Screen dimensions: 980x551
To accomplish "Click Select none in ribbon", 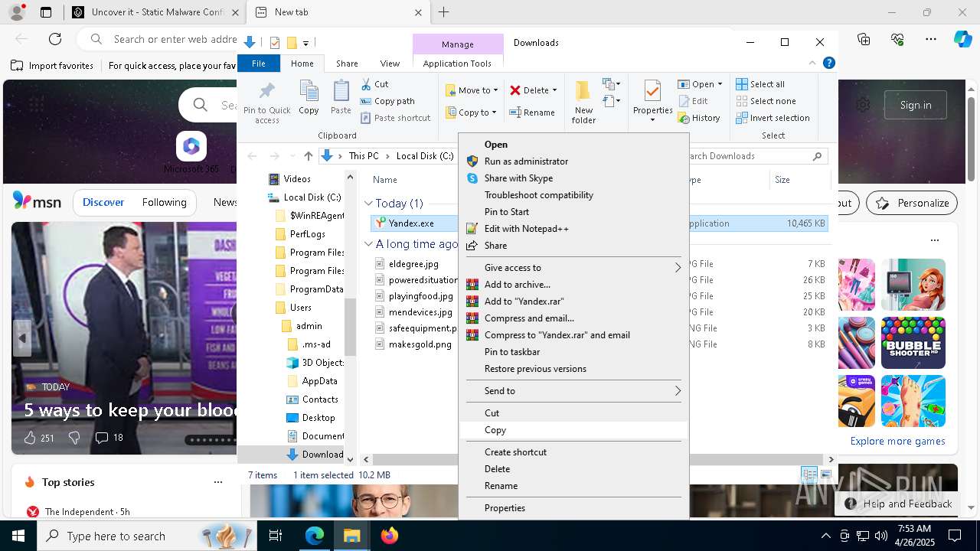I will tap(766, 101).
